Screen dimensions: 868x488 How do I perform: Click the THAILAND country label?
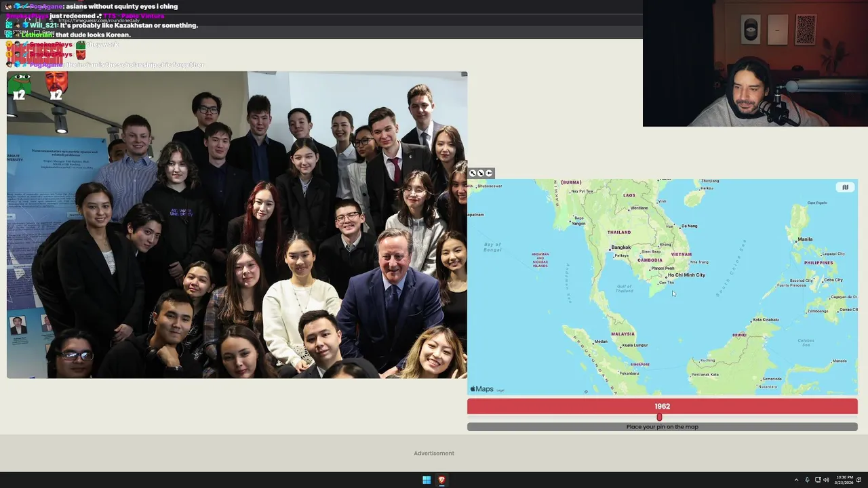point(619,232)
